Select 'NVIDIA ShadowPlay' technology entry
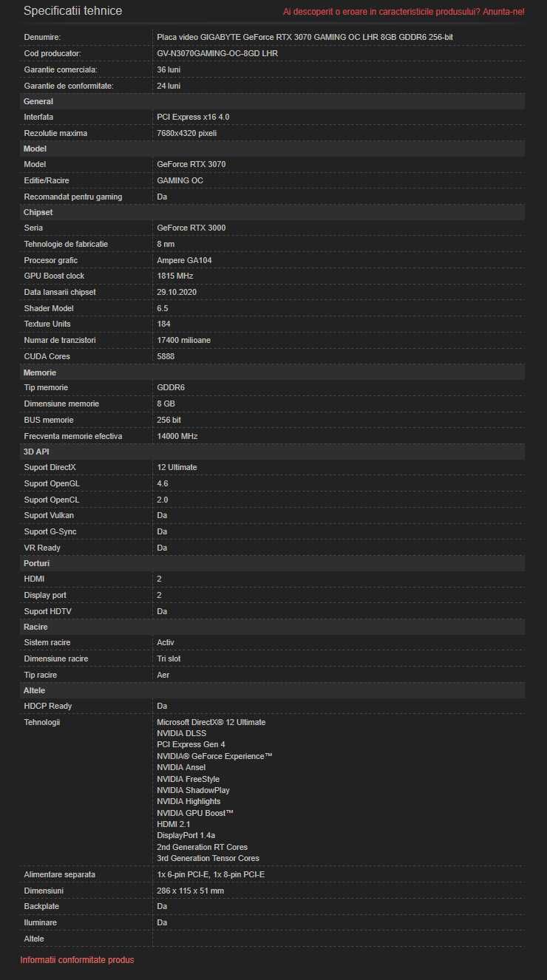 click(193, 790)
